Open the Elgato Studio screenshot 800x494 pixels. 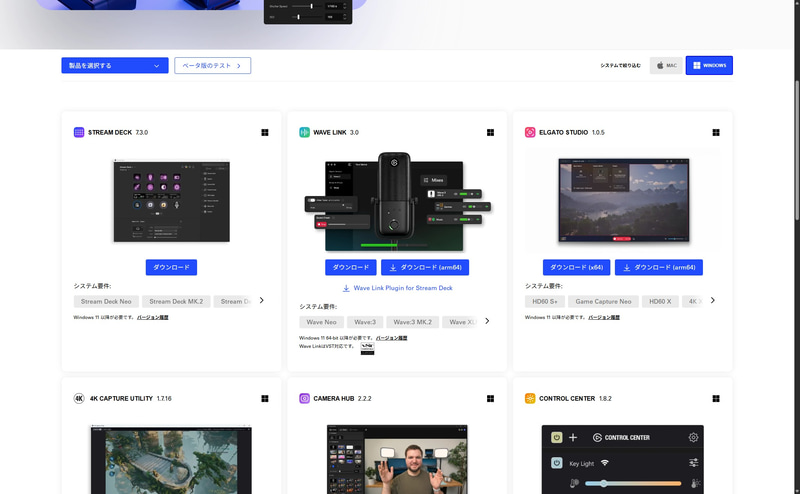[x=623, y=200]
